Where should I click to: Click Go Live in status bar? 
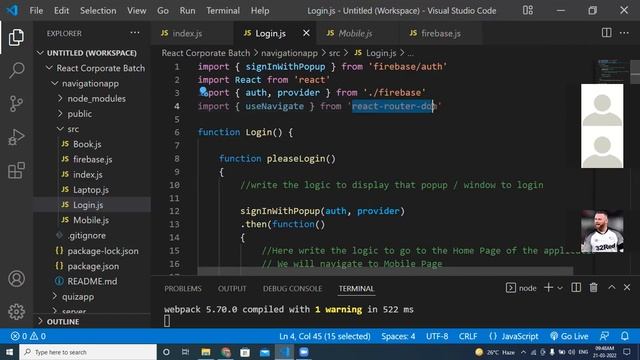point(569,336)
